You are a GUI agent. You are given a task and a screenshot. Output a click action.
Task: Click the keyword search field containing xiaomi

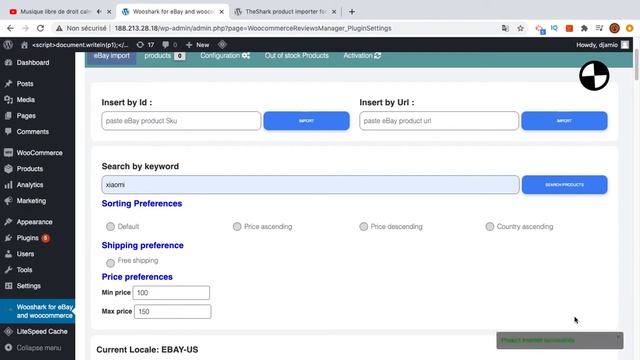coord(311,185)
